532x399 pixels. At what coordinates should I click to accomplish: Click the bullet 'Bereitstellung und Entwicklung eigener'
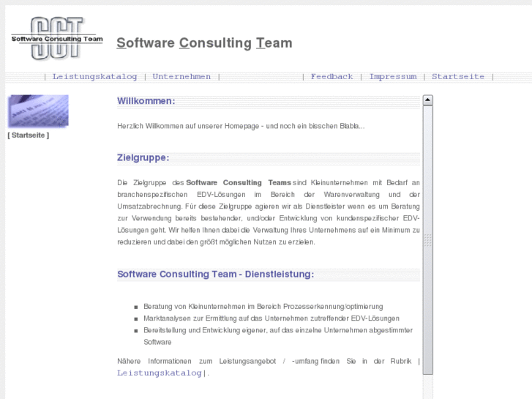(278, 336)
